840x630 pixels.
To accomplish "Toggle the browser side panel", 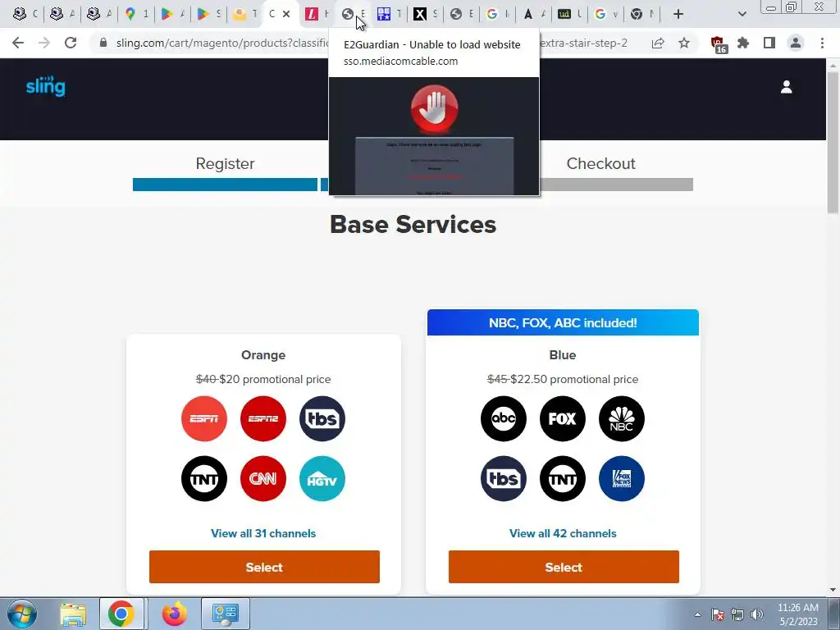I will [x=769, y=43].
